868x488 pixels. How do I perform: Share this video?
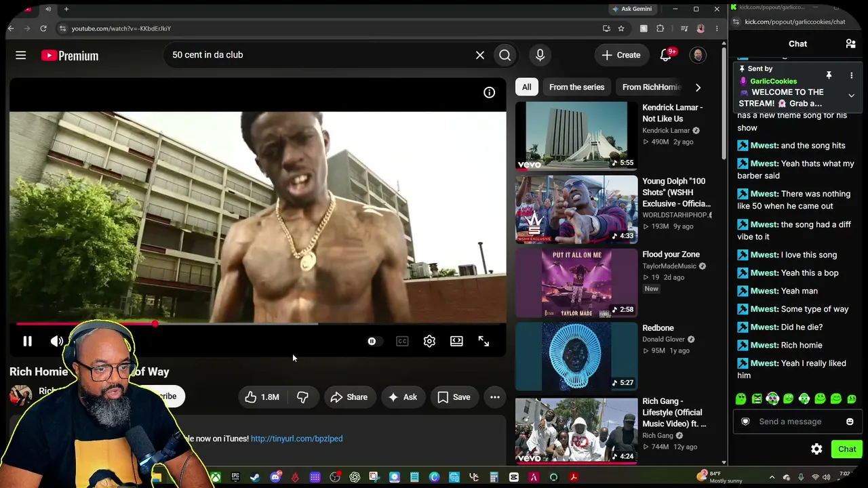pyautogui.click(x=349, y=397)
